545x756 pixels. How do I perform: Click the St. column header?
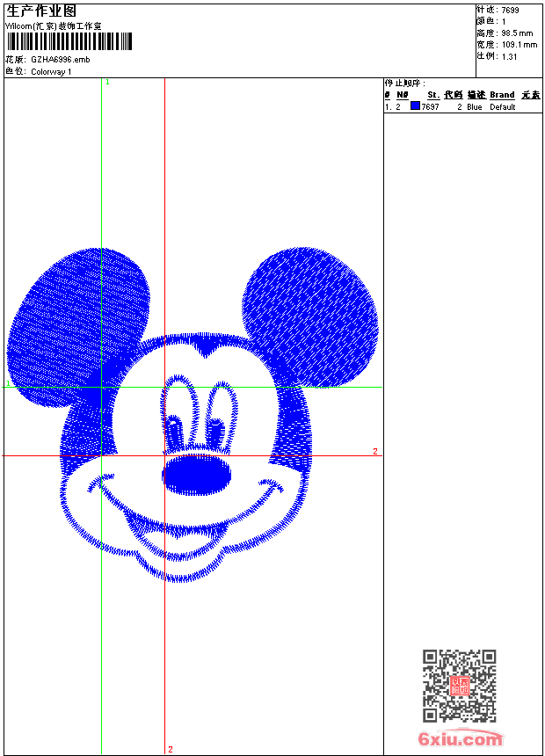click(432, 95)
